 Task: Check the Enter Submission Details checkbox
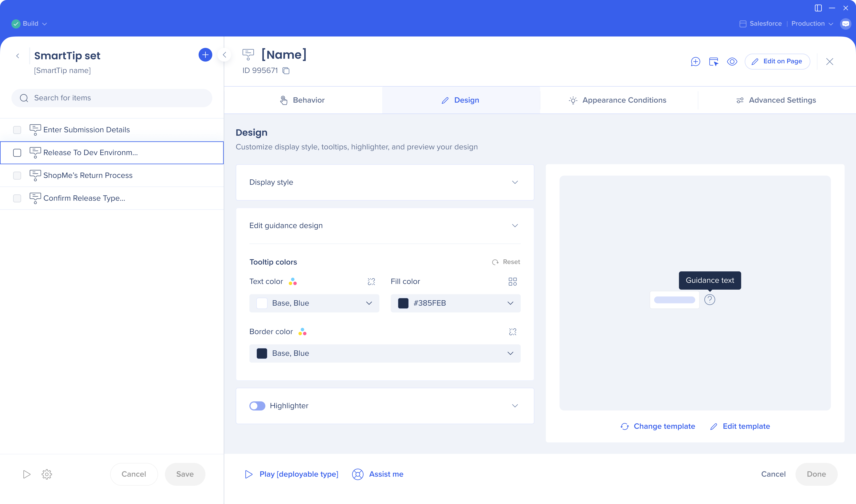point(17,130)
